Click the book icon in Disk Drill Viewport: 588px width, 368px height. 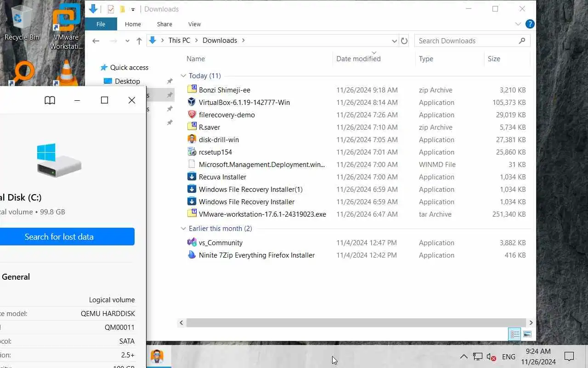point(50,100)
